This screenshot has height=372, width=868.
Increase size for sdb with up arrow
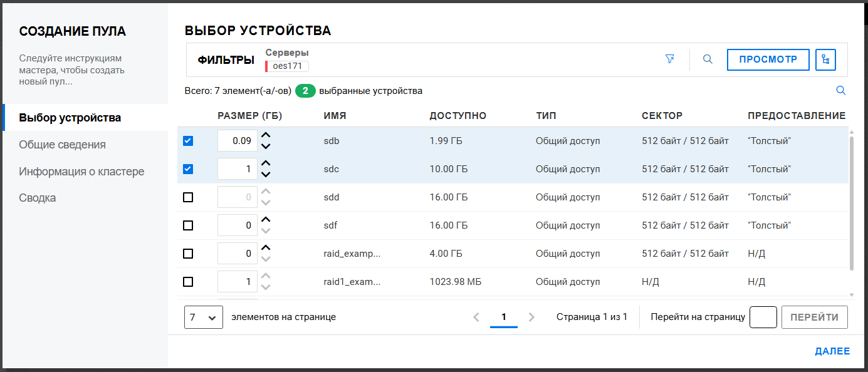click(x=266, y=135)
